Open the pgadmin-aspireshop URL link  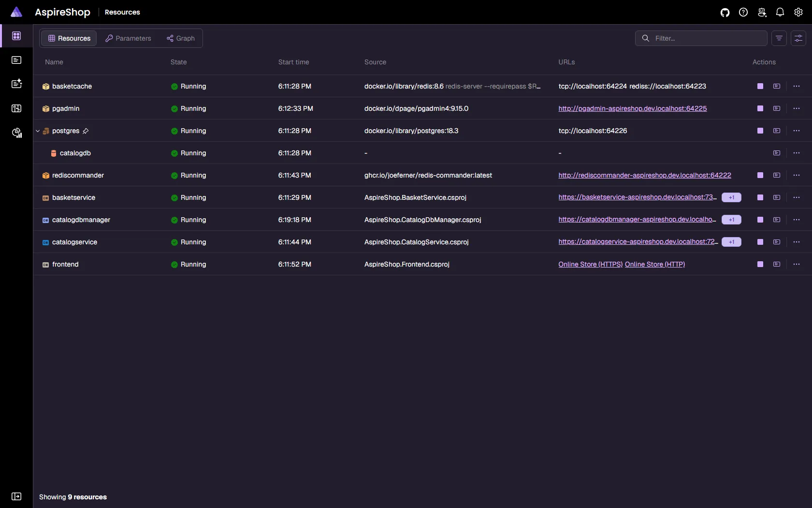(x=632, y=108)
